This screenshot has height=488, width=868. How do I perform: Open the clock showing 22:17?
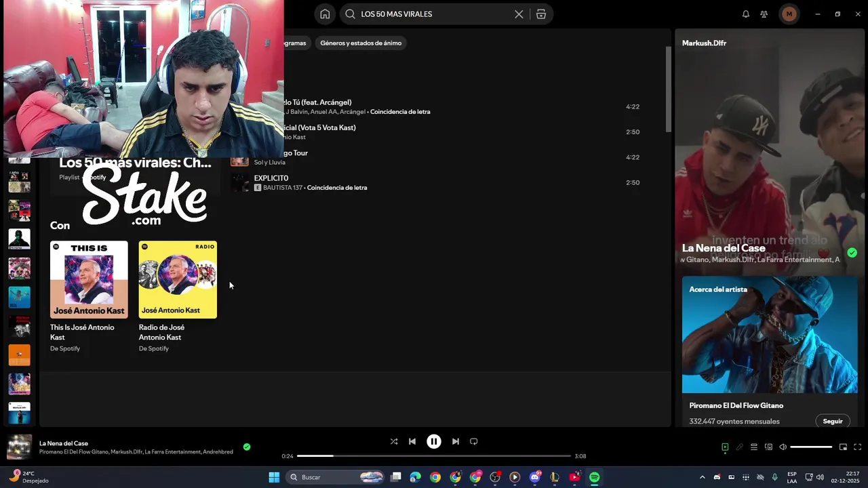[x=845, y=477]
